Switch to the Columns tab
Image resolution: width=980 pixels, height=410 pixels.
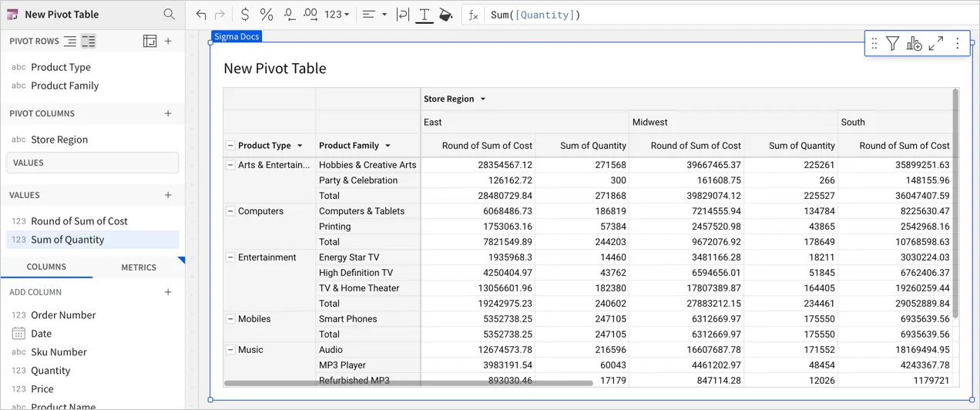[x=46, y=267]
